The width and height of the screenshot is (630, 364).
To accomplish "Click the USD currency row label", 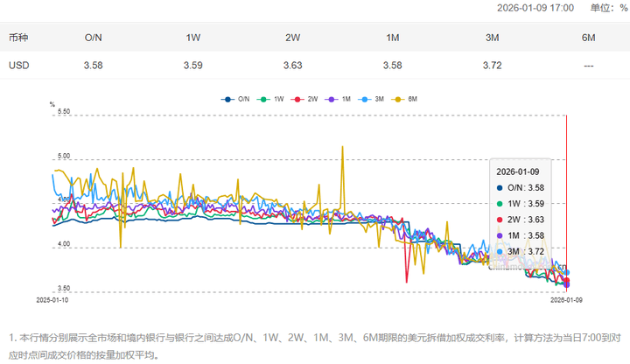I will point(19,65).
